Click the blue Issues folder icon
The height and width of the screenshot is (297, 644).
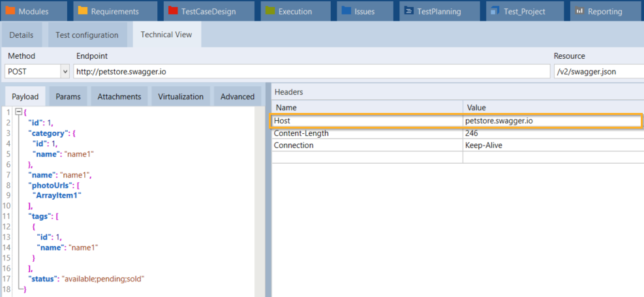[346, 11]
